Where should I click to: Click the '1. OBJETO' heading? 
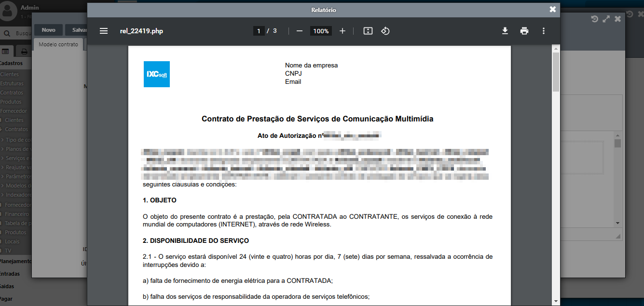click(x=160, y=200)
